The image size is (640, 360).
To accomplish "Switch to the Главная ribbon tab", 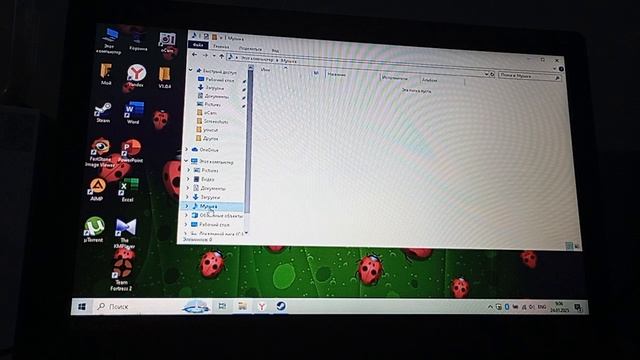I will pos(221,47).
